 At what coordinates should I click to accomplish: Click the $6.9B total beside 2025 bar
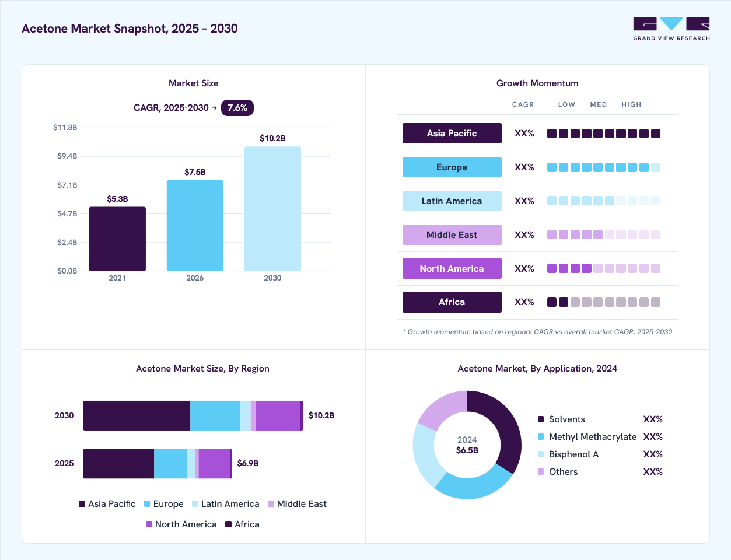[248, 463]
